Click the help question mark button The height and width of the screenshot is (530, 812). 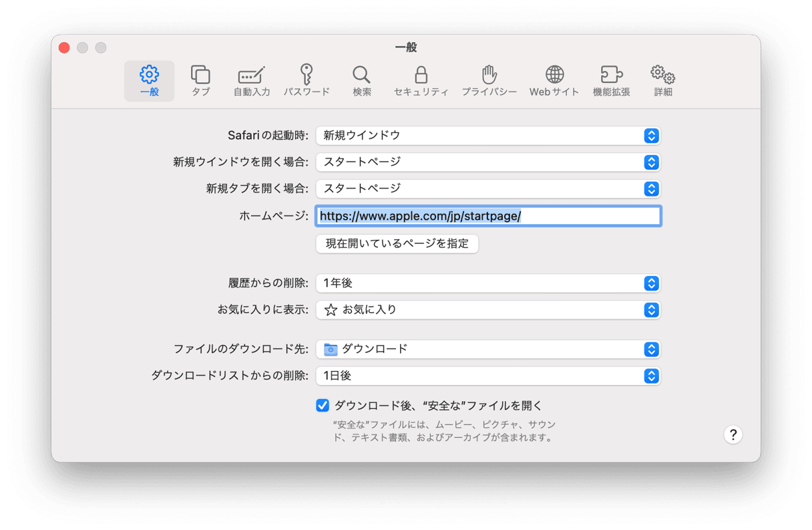733,434
